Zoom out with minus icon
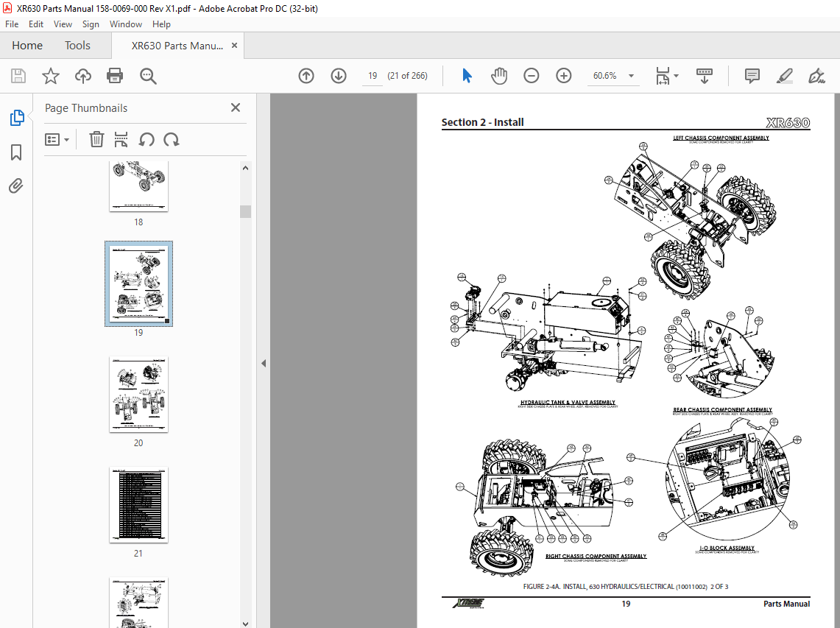This screenshot has height=628, width=840. click(531, 76)
